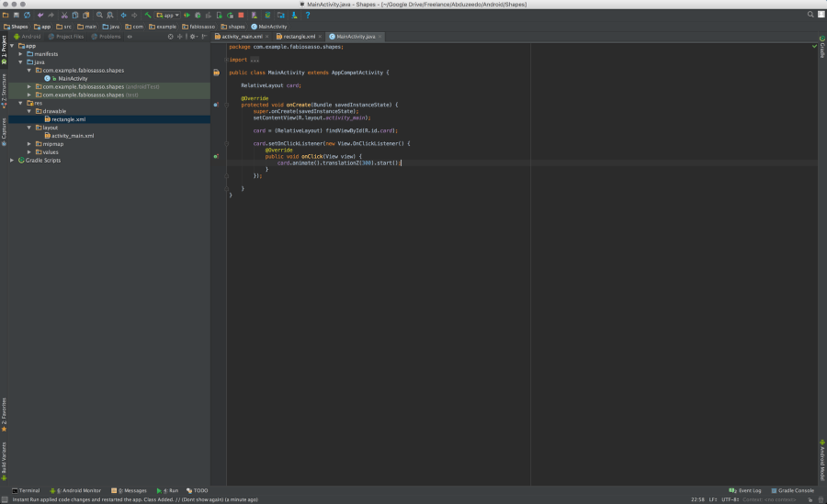Image resolution: width=827 pixels, height=504 pixels.
Task: Click the Search Everywhere magnifier top right
Action: tap(810, 15)
